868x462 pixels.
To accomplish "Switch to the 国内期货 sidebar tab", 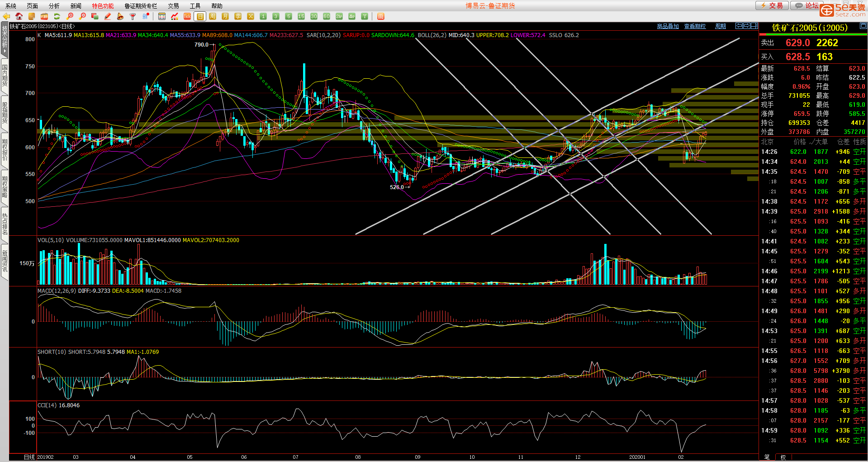I will pyautogui.click(x=5, y=76).
